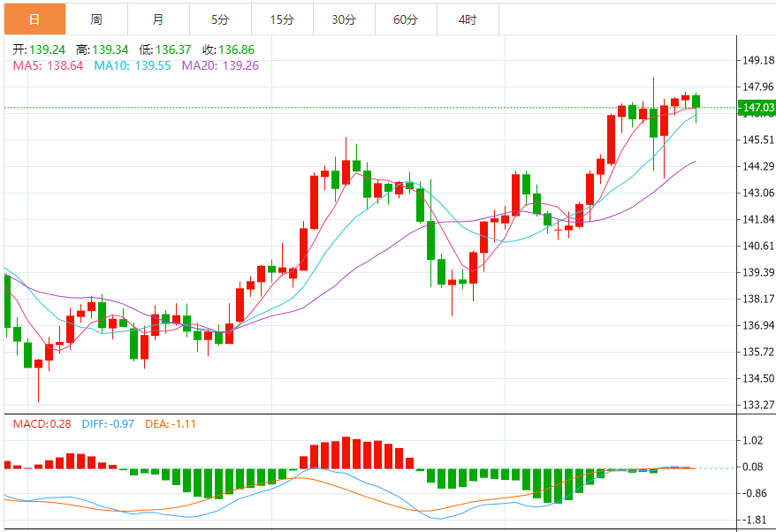Open the 30分 timeframe tab
Screen dimensions: 776x532
[x=344, y=19]
